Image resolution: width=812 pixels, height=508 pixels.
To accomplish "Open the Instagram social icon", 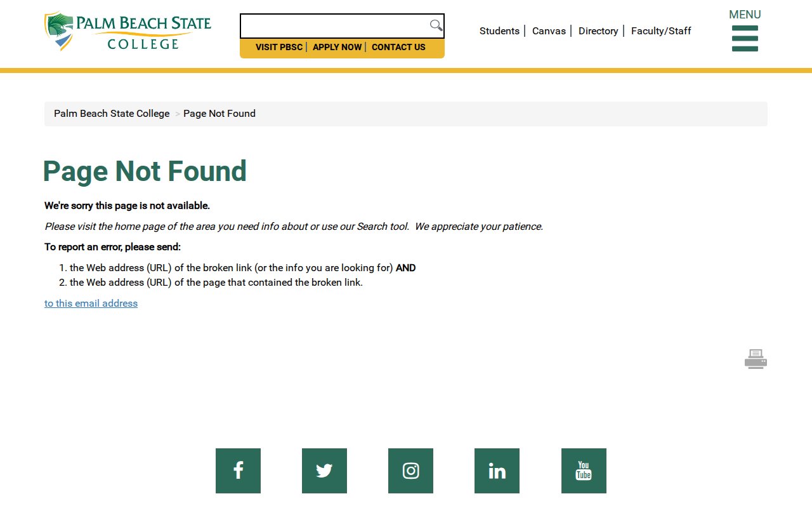I will pyautogui.click(x=410, y=471).
